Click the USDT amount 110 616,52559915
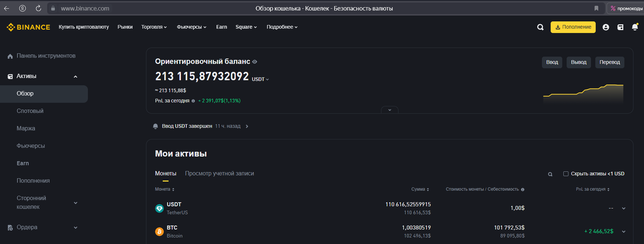The image size is (644, 244). point(408,204)
